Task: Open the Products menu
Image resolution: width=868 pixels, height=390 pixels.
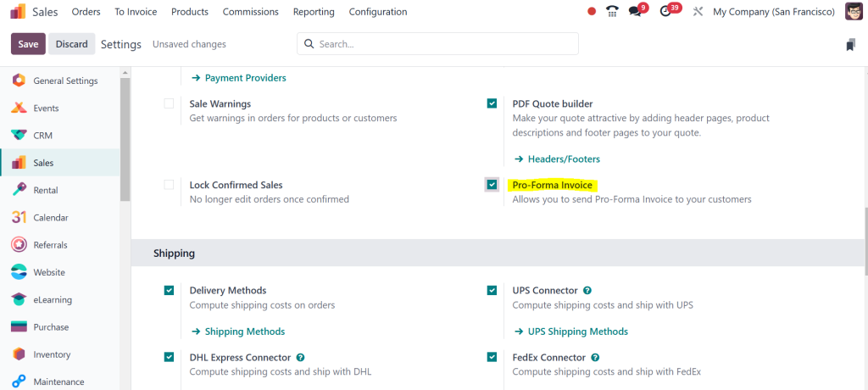Action: click(190, 12)
